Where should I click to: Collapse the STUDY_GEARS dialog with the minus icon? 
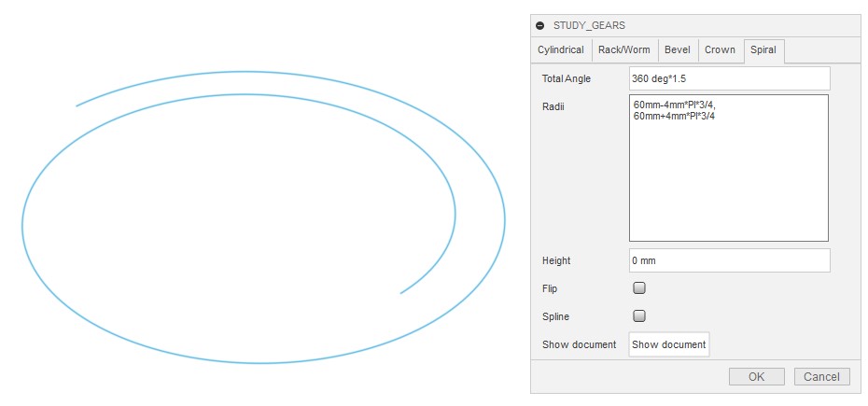(x=540, y=26)
